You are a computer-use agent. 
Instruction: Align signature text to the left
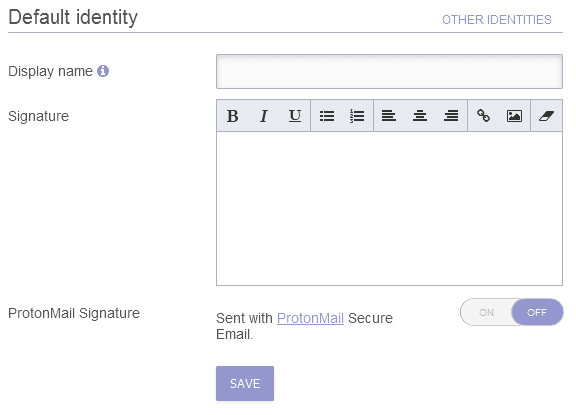click(389, 116)
